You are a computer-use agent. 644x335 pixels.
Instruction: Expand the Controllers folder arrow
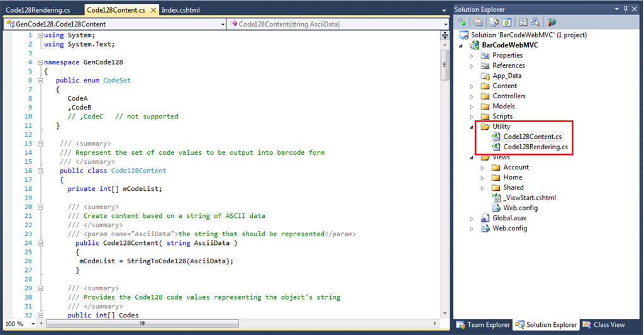pos(472,96)
